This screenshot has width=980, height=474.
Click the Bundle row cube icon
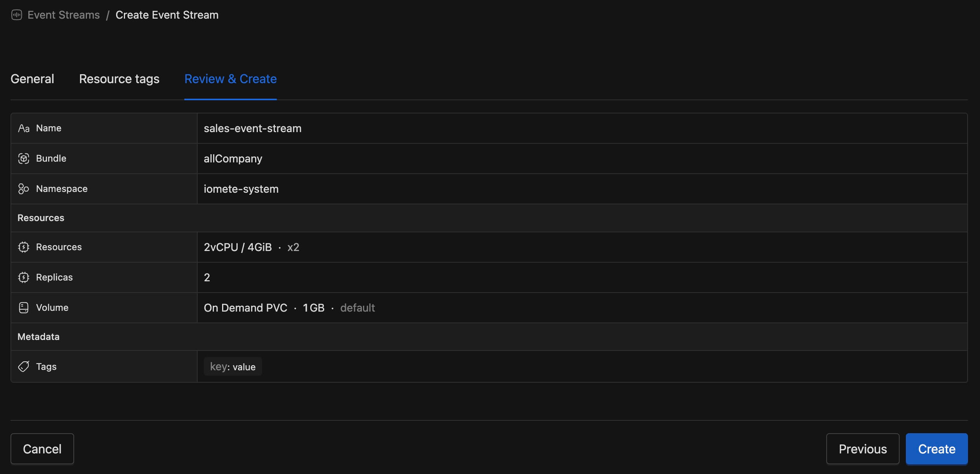(x=24, y=159)
